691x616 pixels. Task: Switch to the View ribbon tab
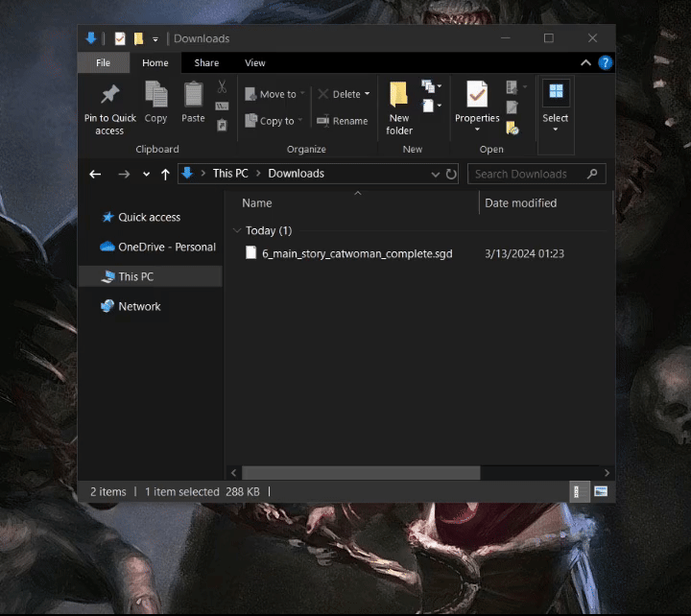tap(254, 63)
